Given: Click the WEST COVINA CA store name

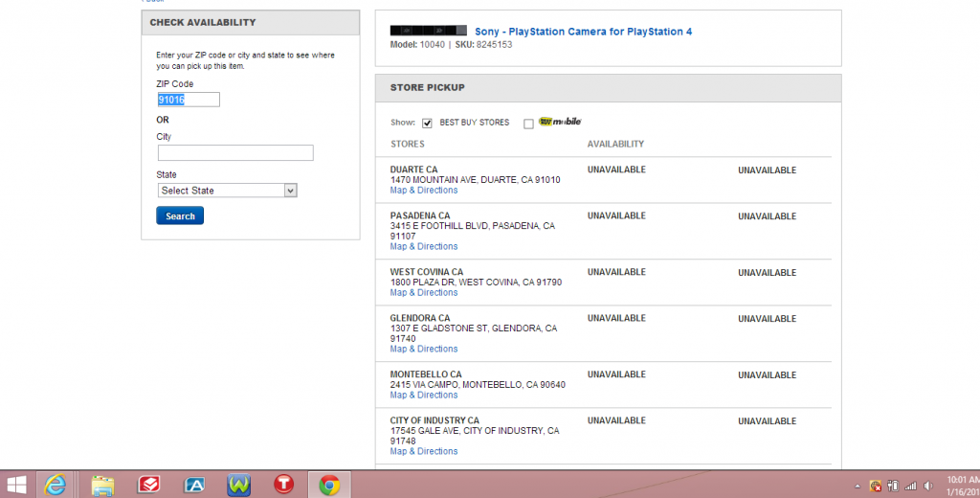Looking at the screenshot, I should point(426,272).
